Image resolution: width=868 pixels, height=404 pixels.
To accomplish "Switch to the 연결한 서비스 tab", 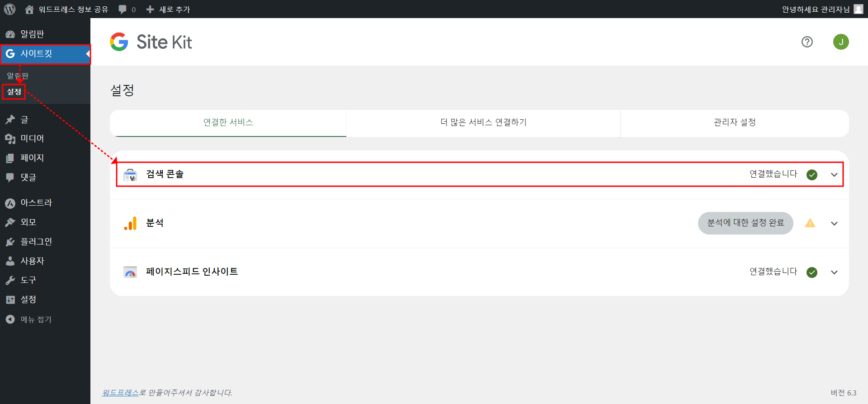I will point(228,122).
